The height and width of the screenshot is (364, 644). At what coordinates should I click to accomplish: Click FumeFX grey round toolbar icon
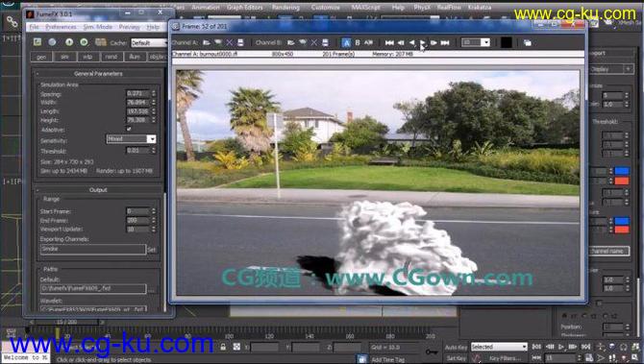[x=52, y=42]
